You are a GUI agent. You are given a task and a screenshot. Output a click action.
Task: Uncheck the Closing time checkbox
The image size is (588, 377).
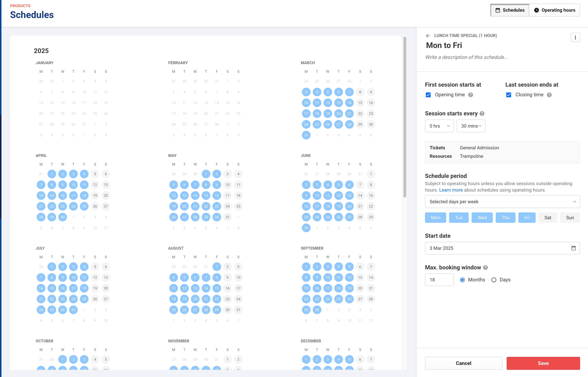[509, 95]
